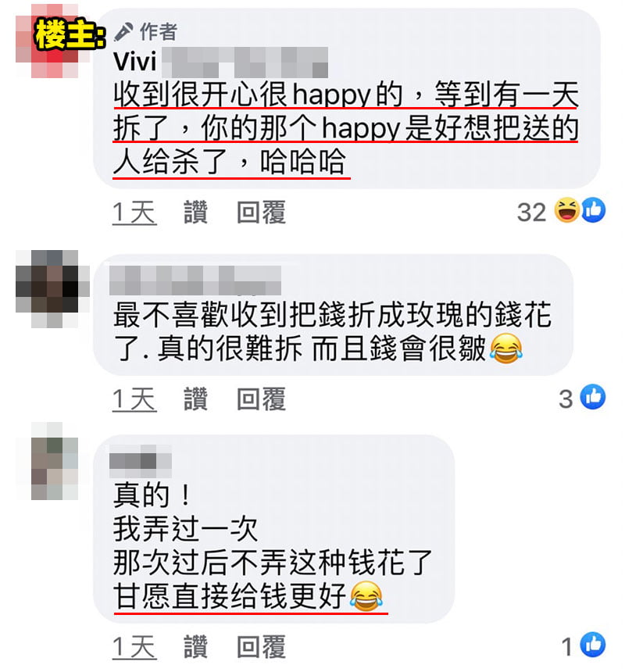
Task: Click the blue thumbs-up icon beside 32
Action: [x=593, y=210]
